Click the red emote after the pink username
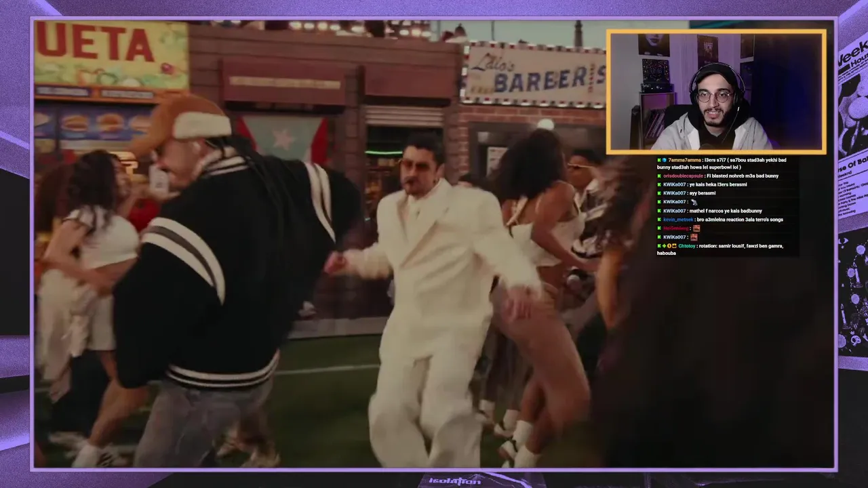The width and height of the screenshot is (868, 488). click(696, 228)
